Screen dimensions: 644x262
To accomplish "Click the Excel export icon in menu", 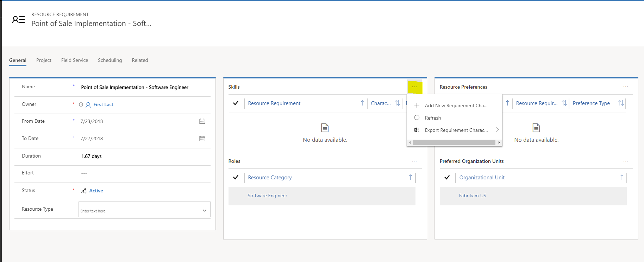I will coord(417,130).
